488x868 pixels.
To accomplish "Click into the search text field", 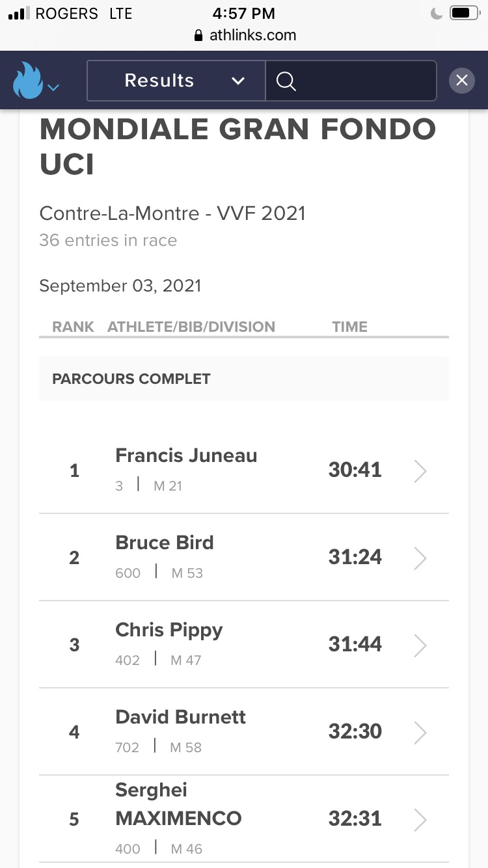I will (x=364, y=81).
